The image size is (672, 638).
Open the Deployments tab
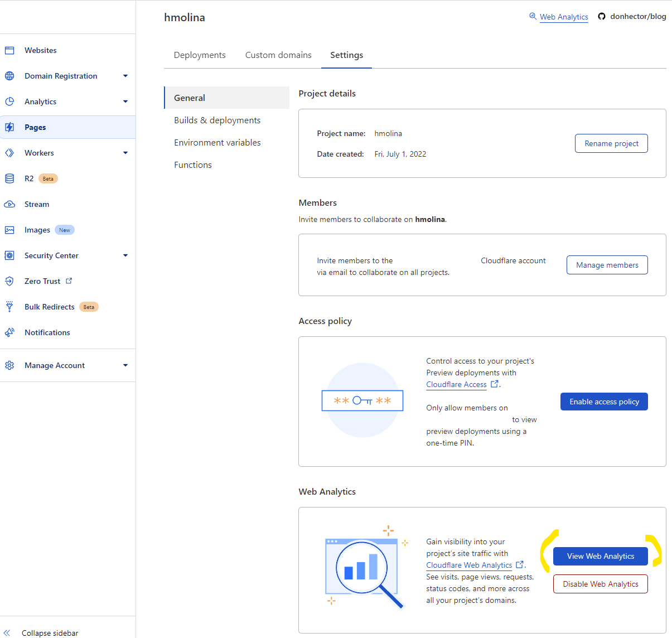(200, 55)
